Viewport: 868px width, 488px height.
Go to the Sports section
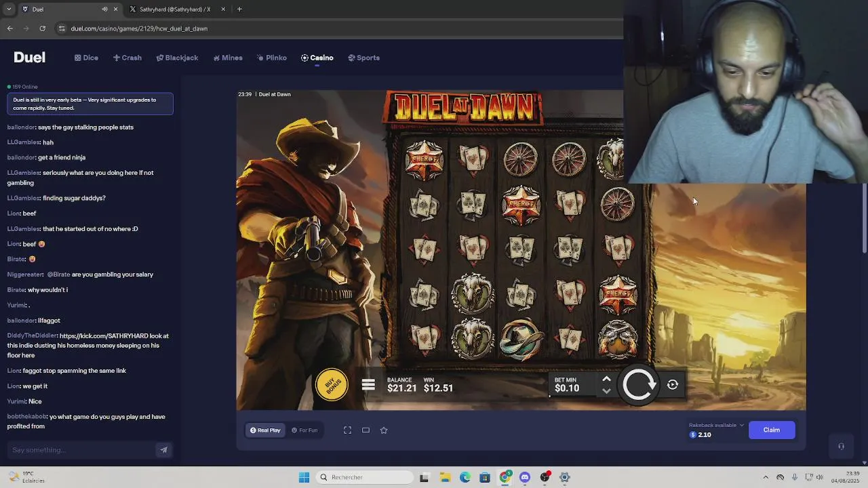(x=364, y=58)
